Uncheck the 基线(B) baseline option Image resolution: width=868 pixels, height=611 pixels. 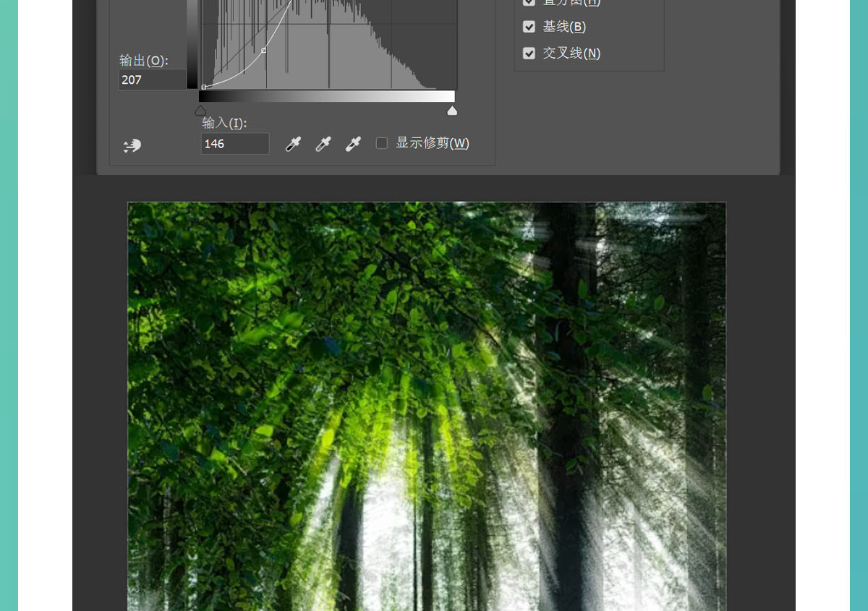tap(529, 27)
